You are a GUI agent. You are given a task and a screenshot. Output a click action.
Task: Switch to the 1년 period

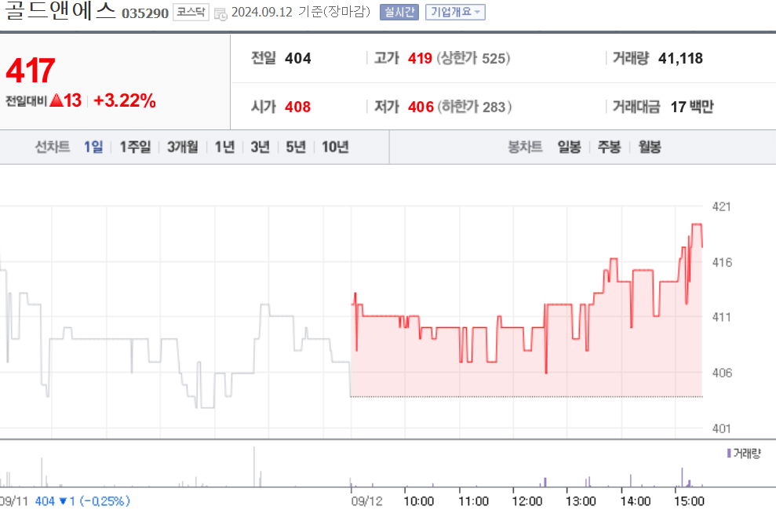tap(224, 147)
